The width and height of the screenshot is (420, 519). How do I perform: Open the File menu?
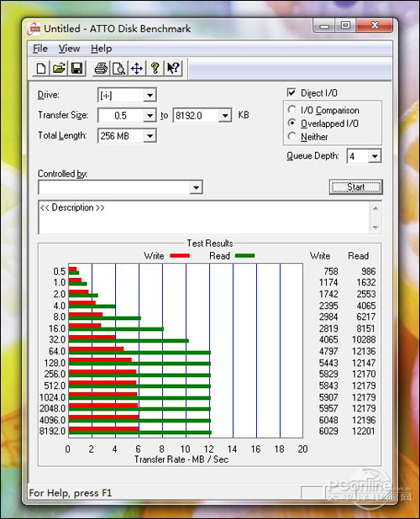pos(40,49)
